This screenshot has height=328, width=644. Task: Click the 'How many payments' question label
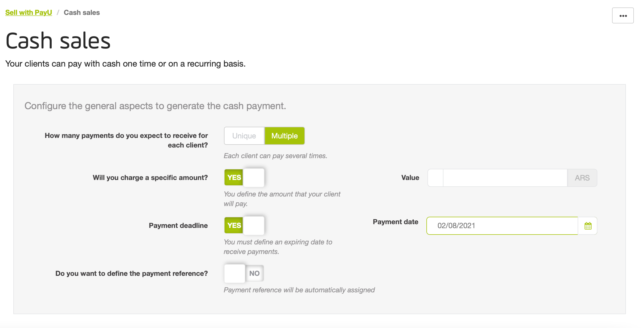126,140
